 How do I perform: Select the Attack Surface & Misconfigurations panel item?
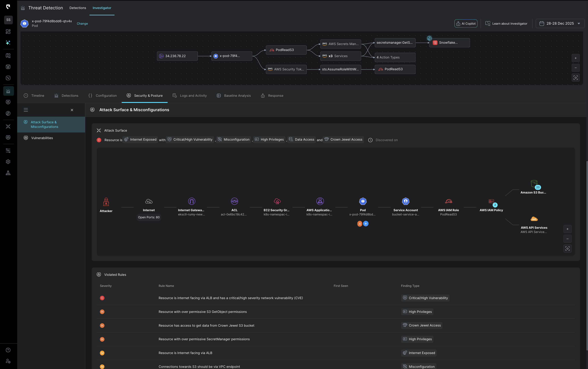44,124
